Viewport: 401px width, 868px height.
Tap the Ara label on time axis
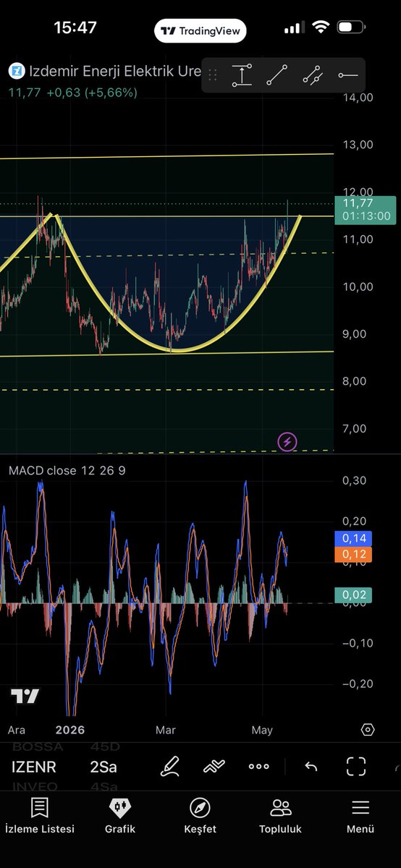pyautogui.click(x=16, y=730)
